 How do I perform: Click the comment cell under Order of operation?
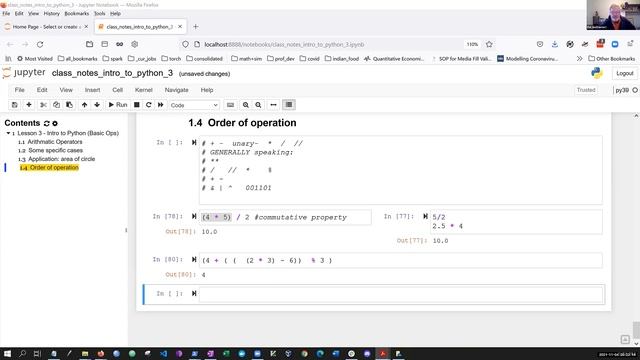tap(400, 170)
